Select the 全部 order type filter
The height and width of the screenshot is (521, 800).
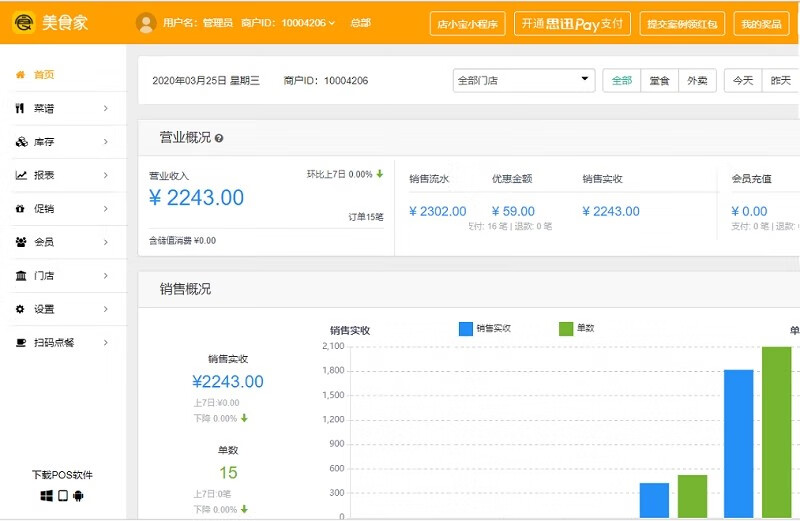(622, 81)
